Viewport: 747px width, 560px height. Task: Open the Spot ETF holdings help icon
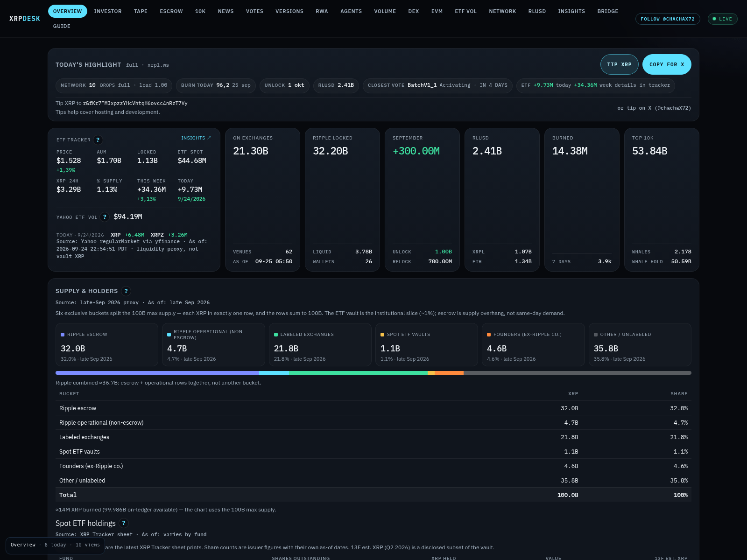[124, 523]
